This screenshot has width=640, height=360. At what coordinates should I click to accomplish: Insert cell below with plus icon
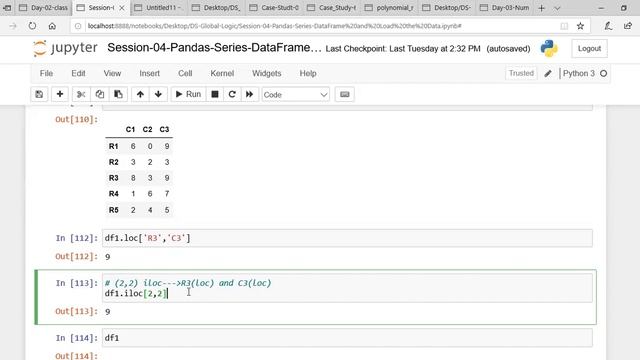point(60,94)
